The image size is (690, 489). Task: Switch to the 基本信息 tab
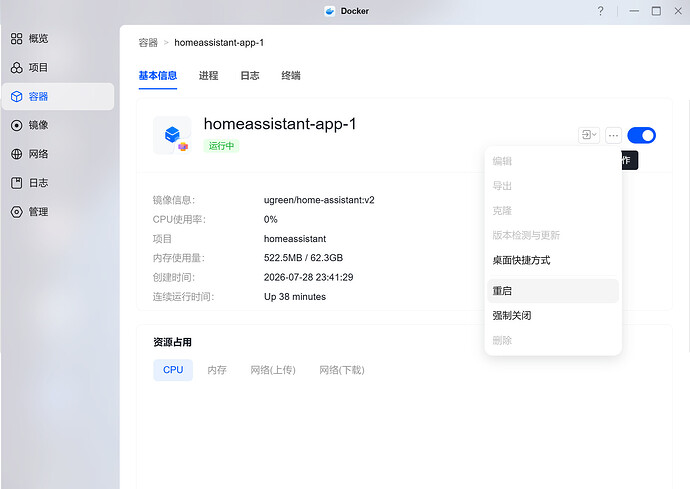[x=158, y=76]
